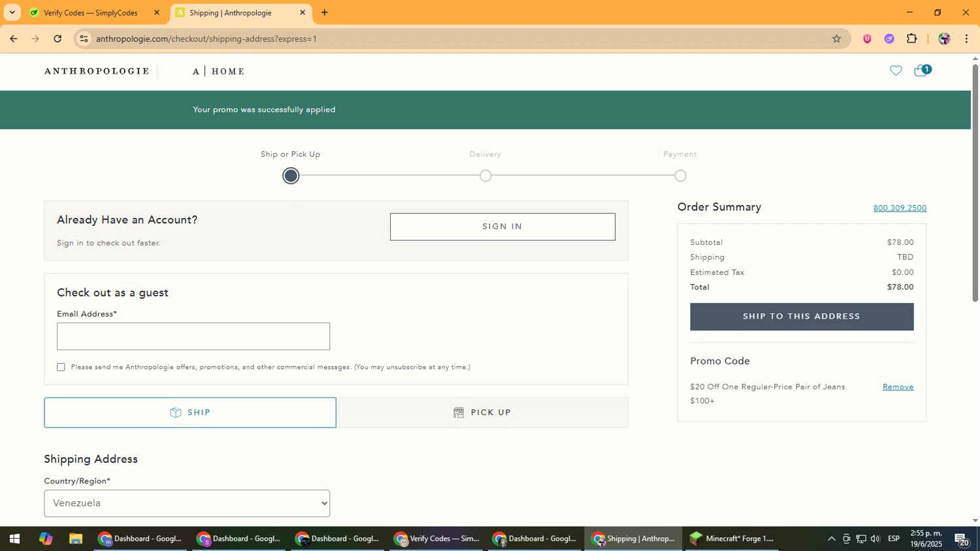Bookmark this page with the star icon

[836, 39]
